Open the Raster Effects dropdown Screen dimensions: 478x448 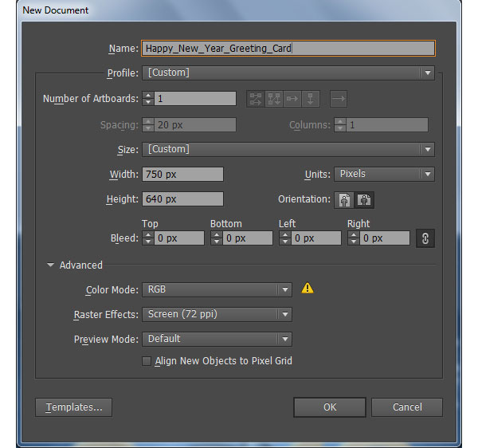pos(217,314)
